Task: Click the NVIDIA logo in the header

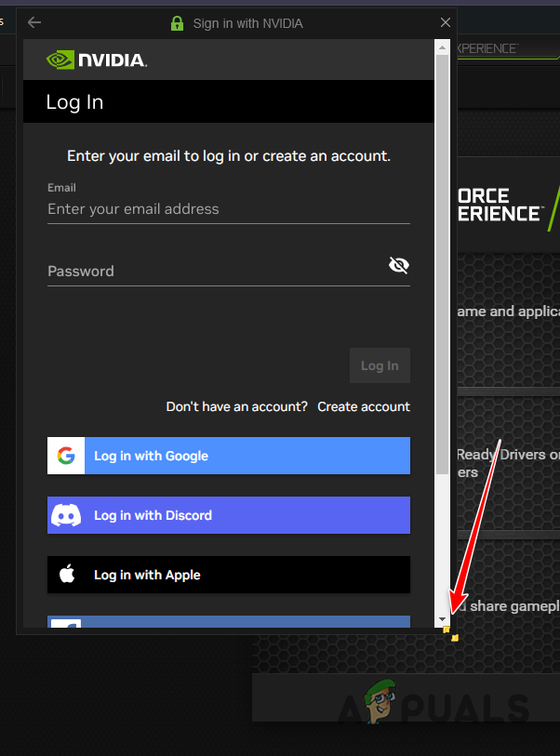Action: coord(97,60)
